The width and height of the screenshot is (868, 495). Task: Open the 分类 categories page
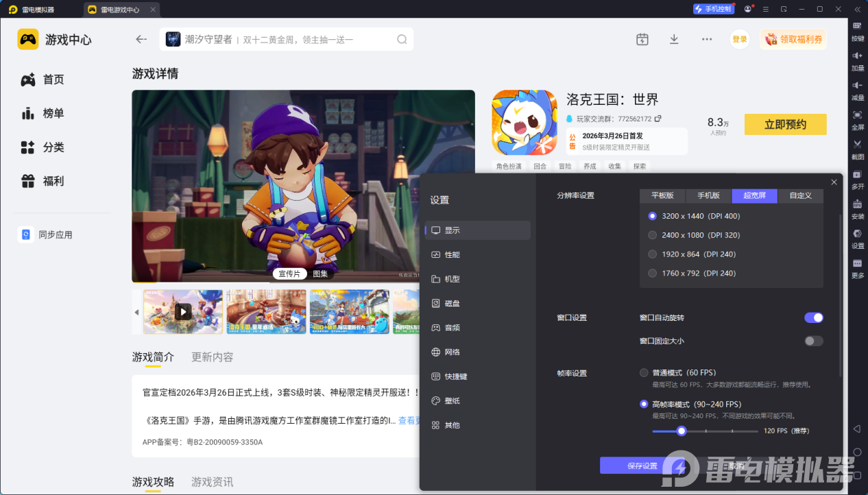[43, 147]
